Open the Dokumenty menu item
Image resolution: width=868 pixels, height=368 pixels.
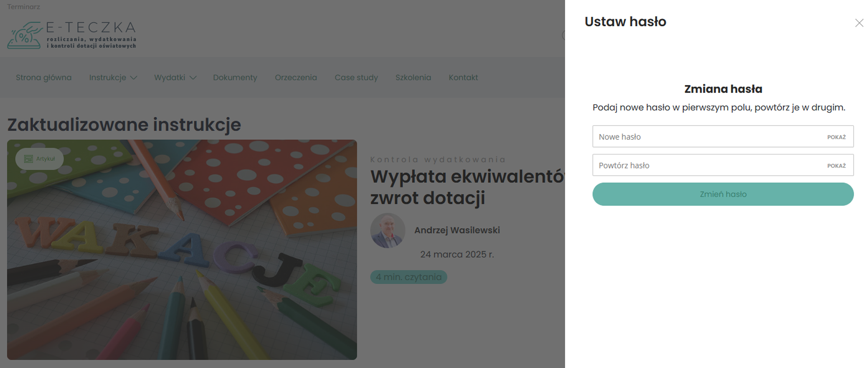(235, 77)
